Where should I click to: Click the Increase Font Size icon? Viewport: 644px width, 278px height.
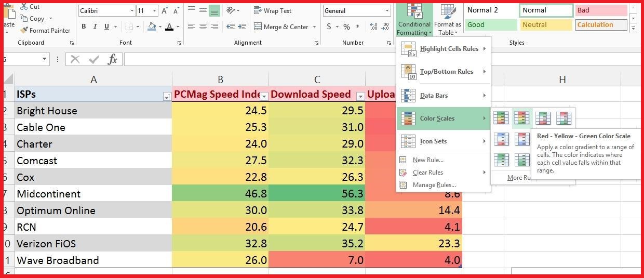click(165, 11)
